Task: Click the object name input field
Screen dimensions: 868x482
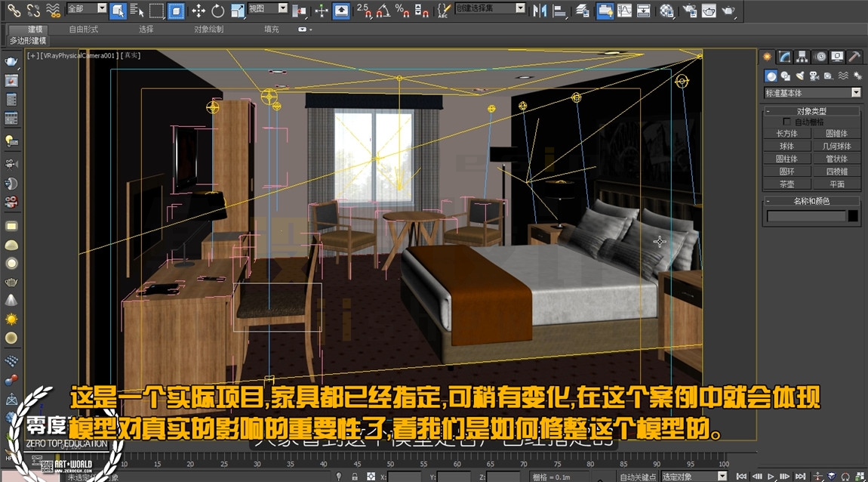Action: click(x=807, y=216)
